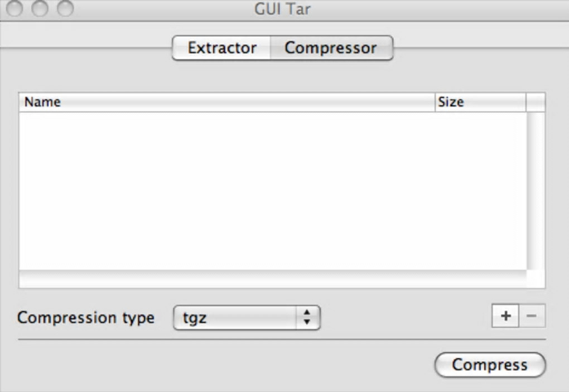Viewport: 569px width, 392px height.
Task: Click the divider between Name and Size columns
Action: 435,102
